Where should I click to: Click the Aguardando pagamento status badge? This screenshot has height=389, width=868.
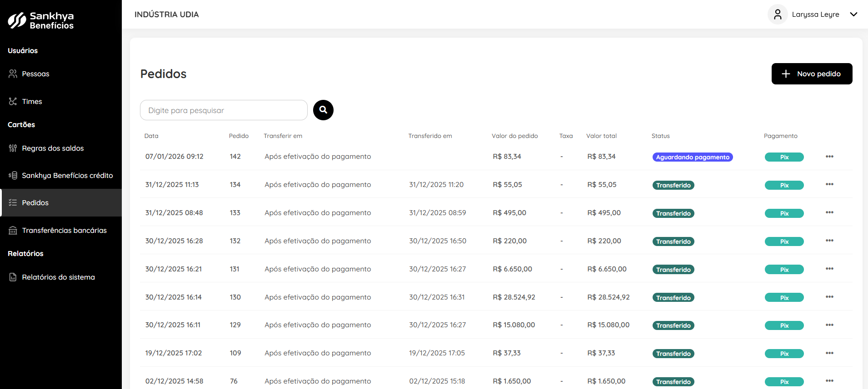[692, 157]
